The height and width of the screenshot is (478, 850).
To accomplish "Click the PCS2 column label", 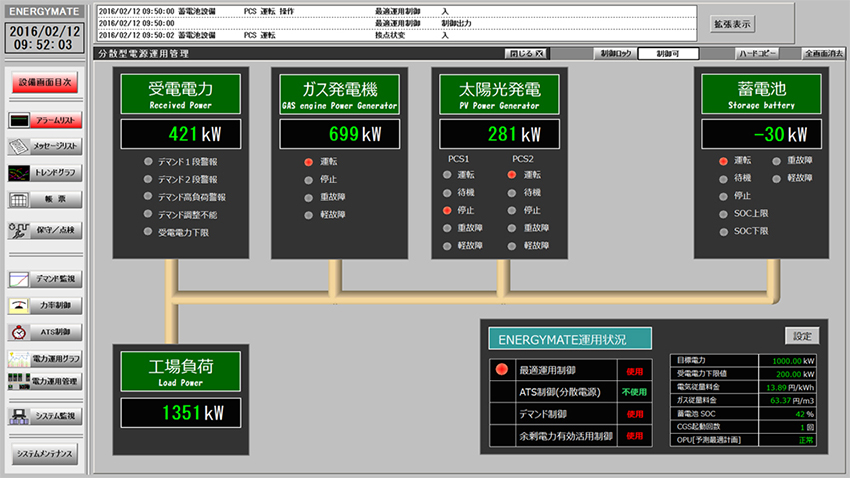I will coord(523,159).
